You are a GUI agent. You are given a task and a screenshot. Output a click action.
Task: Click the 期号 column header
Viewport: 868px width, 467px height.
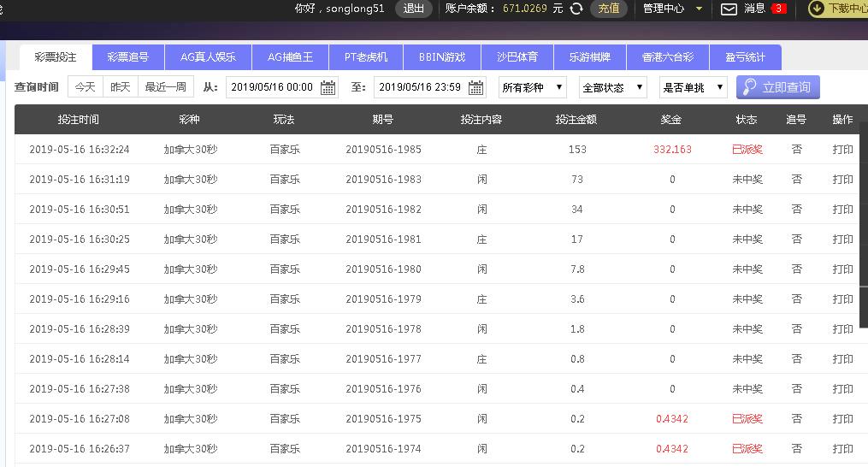pyautogui.click(x=382, y=119)
